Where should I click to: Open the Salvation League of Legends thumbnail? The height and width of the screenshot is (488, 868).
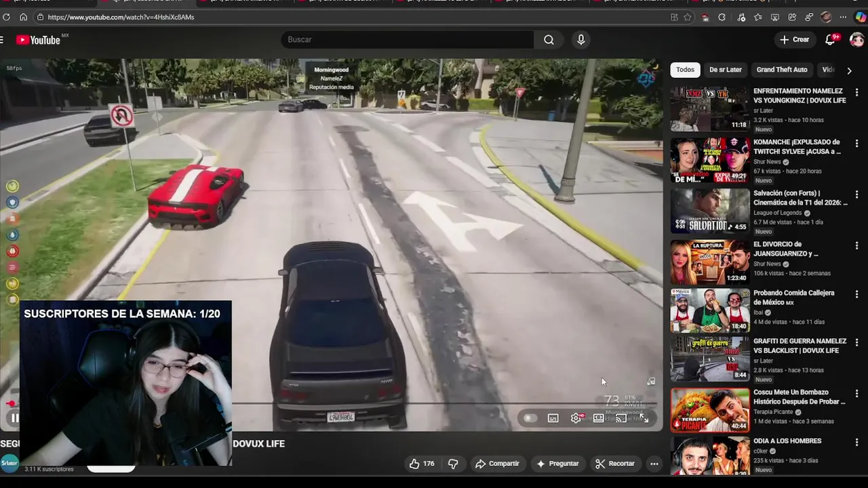coord(710,211)
